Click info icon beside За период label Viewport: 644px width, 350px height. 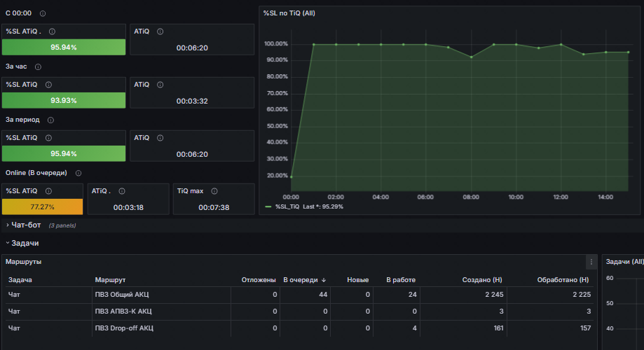coord(50,120)
